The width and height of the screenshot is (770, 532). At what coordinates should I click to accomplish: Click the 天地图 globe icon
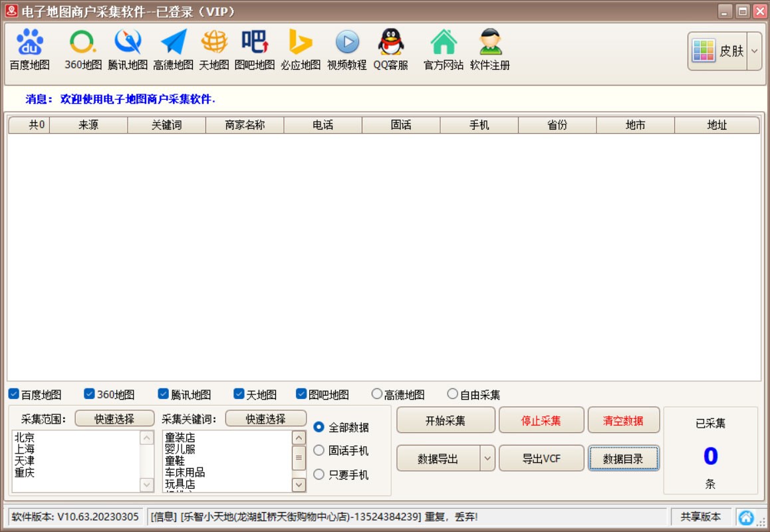coord(213,43)
